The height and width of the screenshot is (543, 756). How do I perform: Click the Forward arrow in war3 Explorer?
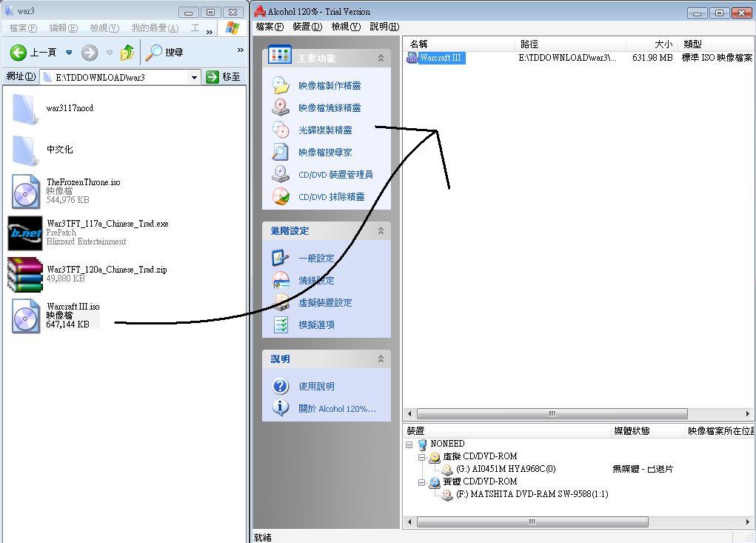click(89, 52)
